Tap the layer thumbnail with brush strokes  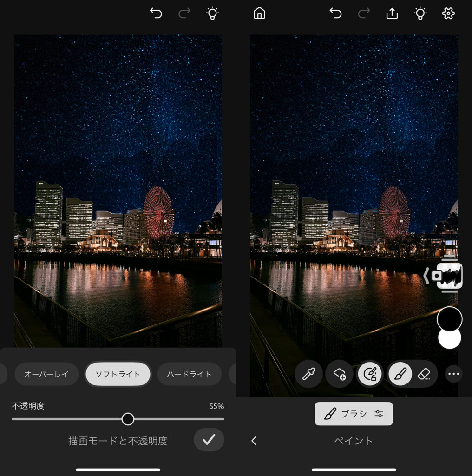click(x=450, y=276)
